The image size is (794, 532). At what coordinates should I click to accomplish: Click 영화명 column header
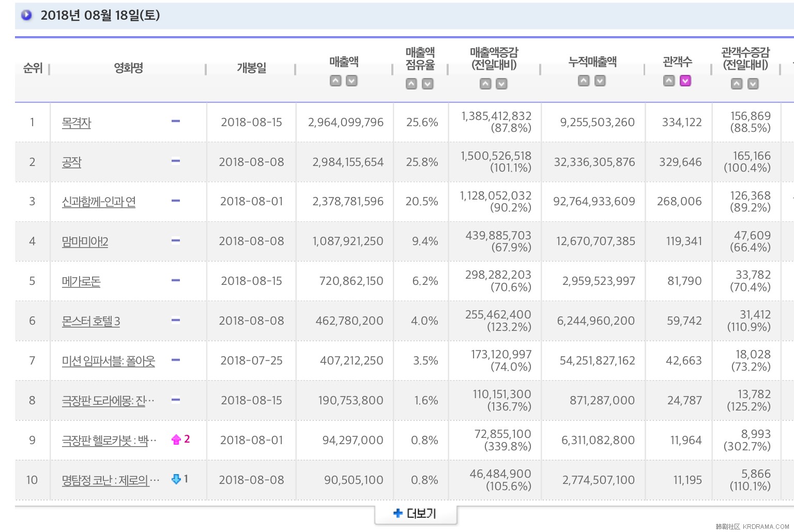coord(128,68)
